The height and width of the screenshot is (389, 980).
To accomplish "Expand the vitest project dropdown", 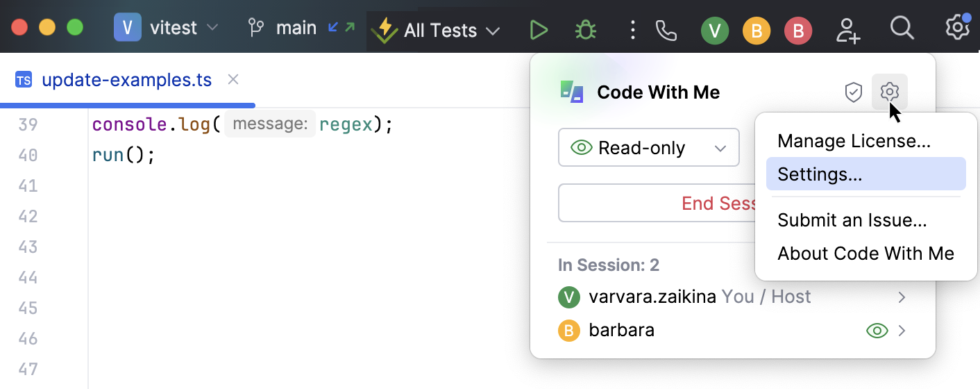I will [167, 28].
